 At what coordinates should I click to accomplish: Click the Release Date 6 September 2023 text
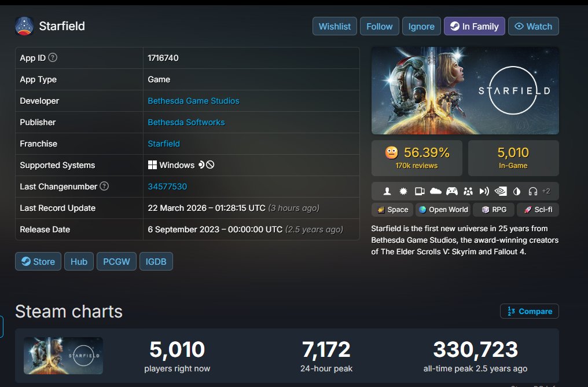point(215,229)
